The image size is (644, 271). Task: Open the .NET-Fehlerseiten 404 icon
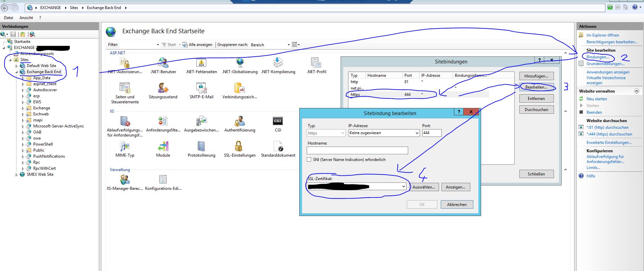click(201, 63)
